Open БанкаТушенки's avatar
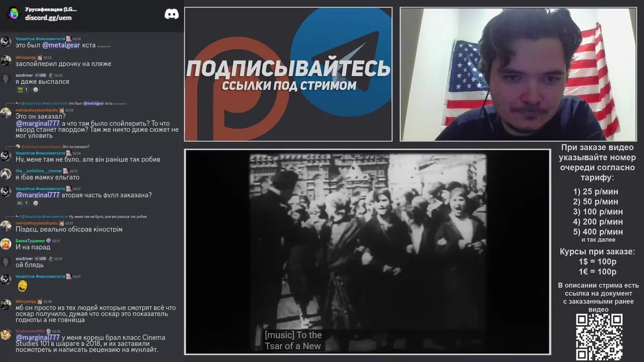The height and width of the screenshot is (362, 644). tap(6, 244)
